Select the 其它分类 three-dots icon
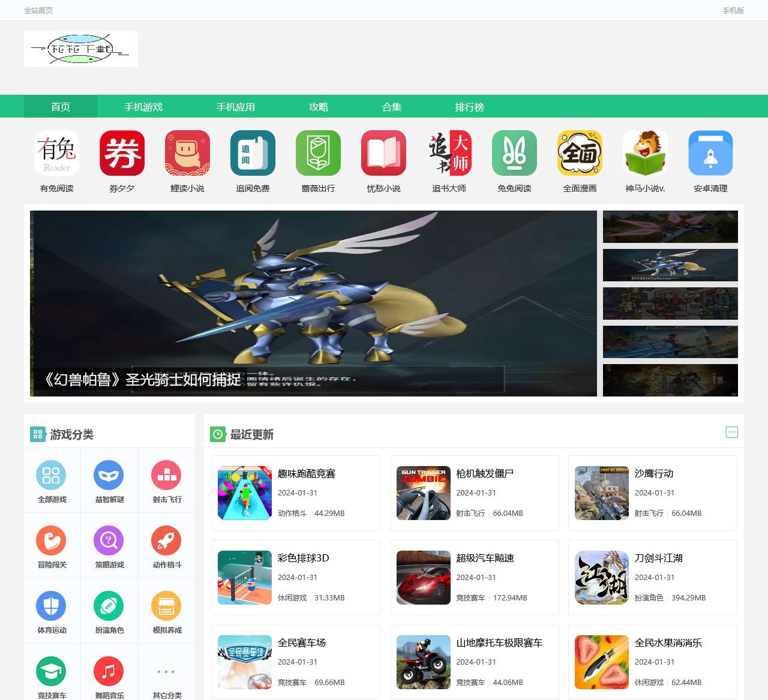The width and height of the screenshot is (768, 700). [x=166, y=671]
